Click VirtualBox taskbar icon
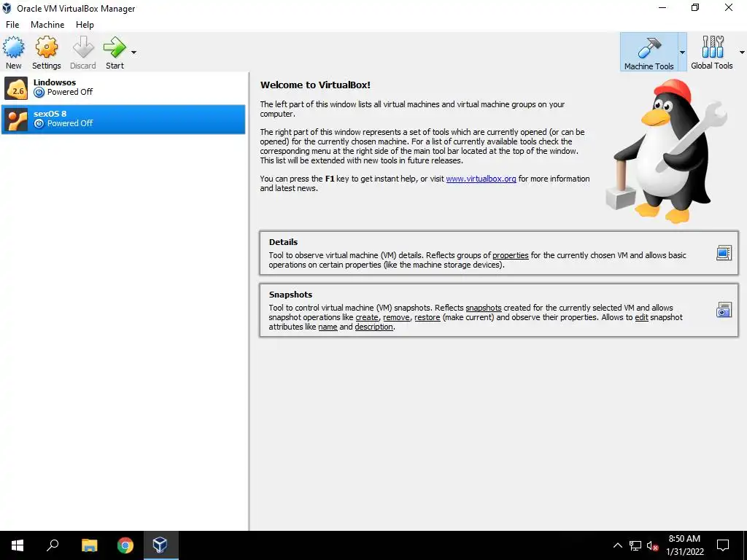This screenshot has height=560, width=747. [160, 545]
